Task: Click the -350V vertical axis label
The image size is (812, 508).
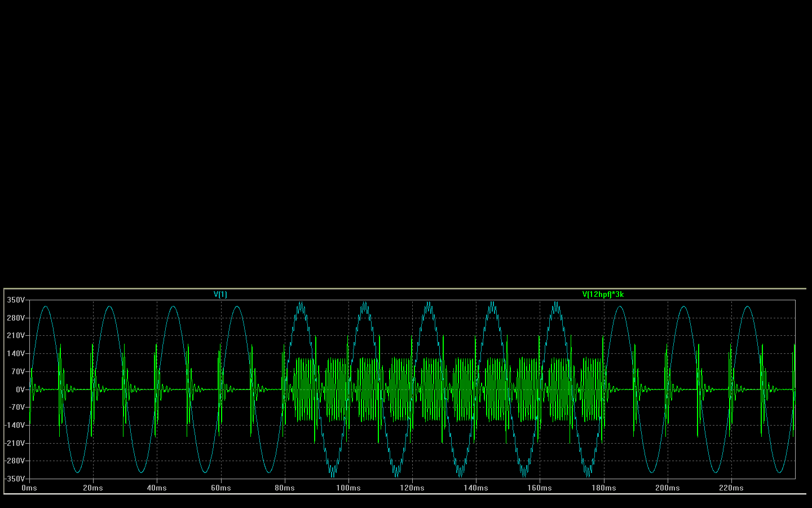Action: tap(15, 479)
